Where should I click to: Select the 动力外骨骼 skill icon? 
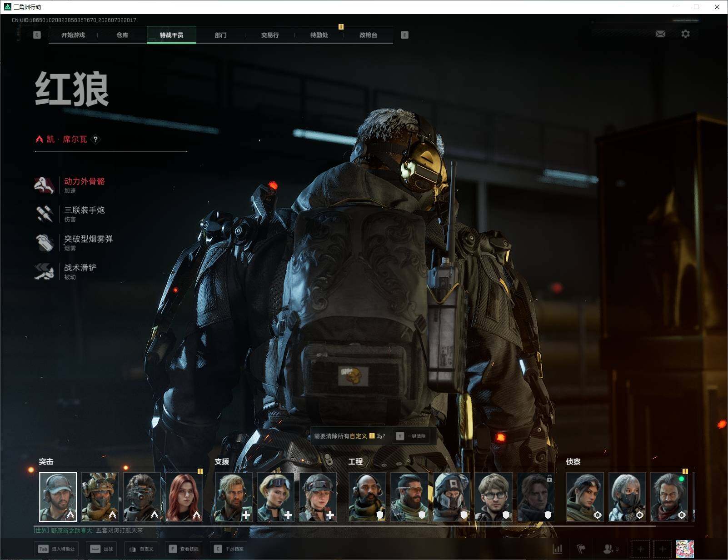tap(45, 185)
